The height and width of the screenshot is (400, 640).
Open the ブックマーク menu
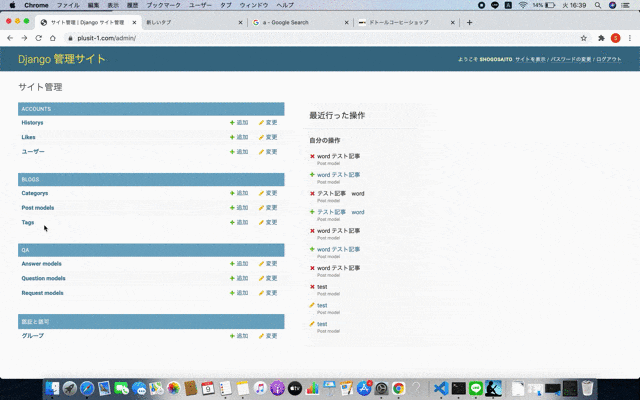point(163,5)
